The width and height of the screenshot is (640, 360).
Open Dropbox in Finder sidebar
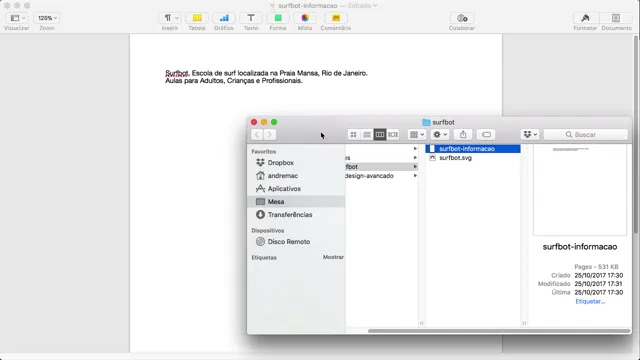click(x=280, y=162)
